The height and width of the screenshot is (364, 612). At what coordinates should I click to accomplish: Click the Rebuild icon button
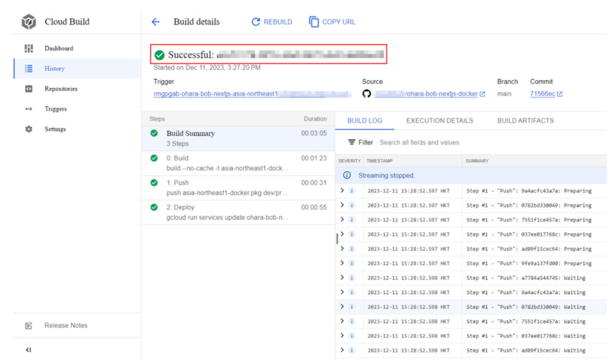click(256, 22)
